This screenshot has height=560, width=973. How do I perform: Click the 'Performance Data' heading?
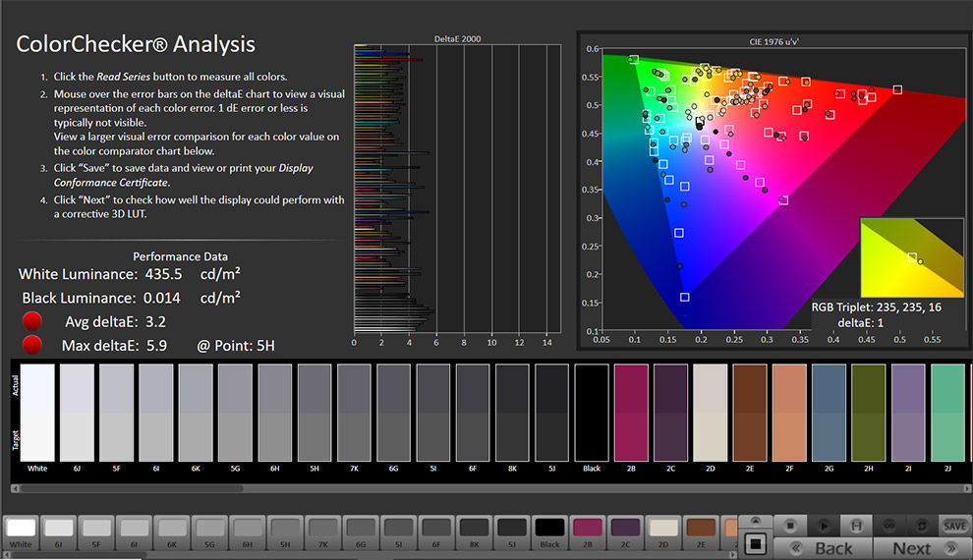pyautogui.click(x=180, y=256)
